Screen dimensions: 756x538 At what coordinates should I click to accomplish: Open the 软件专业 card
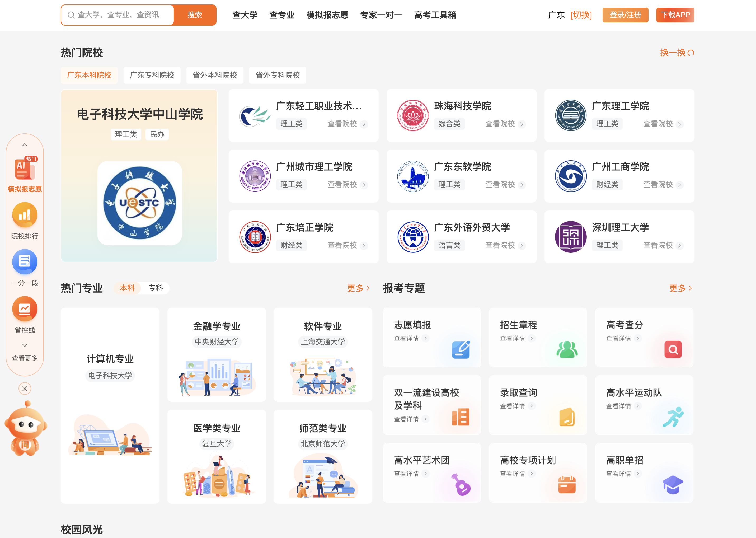pyautogui.click(x=323, y=355)
